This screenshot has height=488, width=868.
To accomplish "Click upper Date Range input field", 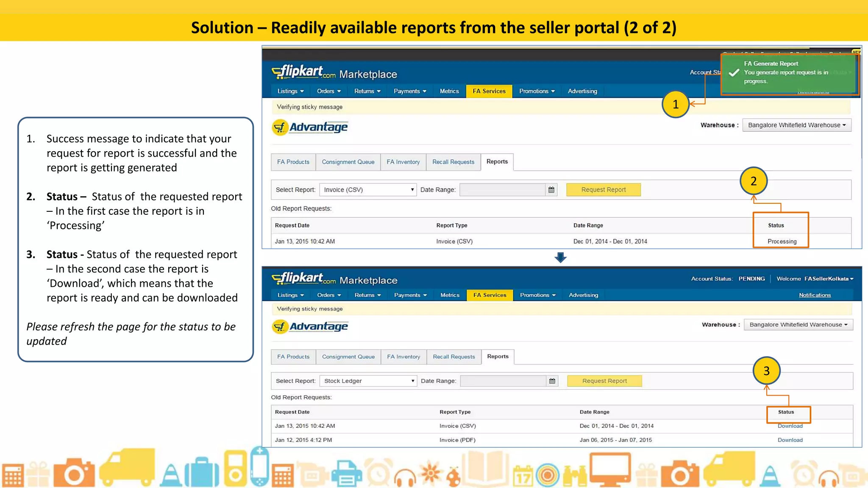I will click(x=502, y=190).
